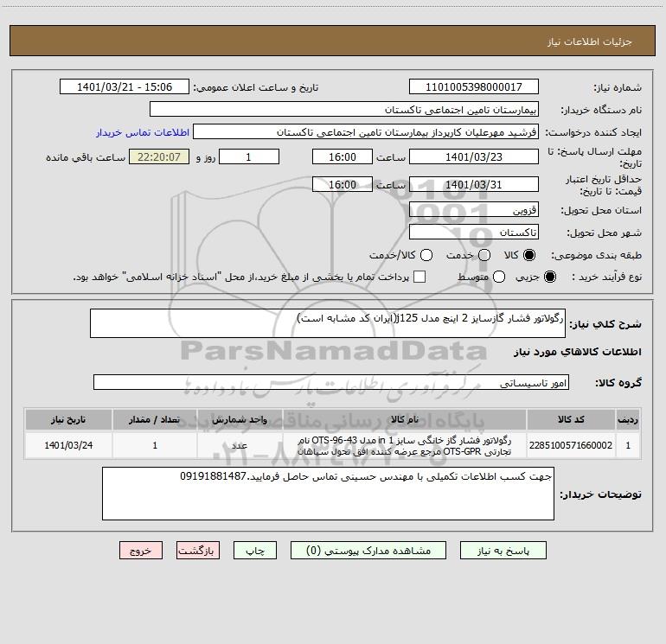Click the بازگشت back button

pos(198,551)
